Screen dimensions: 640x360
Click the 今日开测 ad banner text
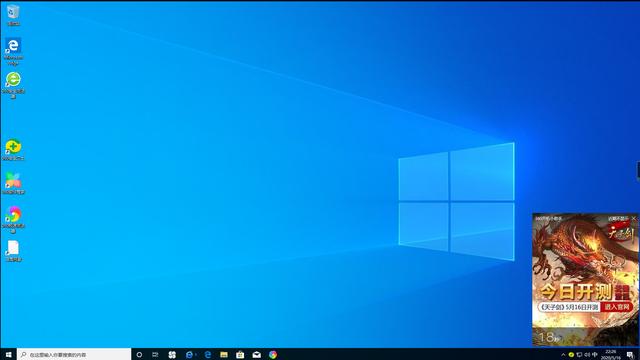tap(576, 291)
